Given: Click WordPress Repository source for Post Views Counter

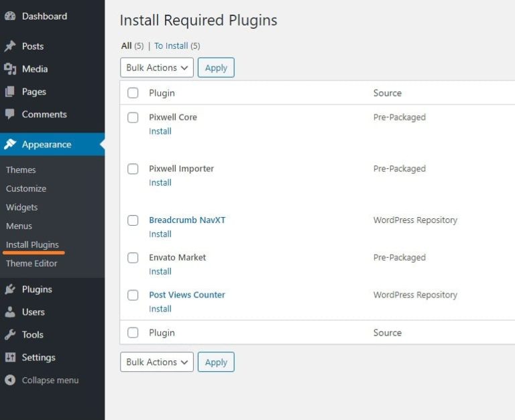Looking at the screenshot, I should coord(415,295).
